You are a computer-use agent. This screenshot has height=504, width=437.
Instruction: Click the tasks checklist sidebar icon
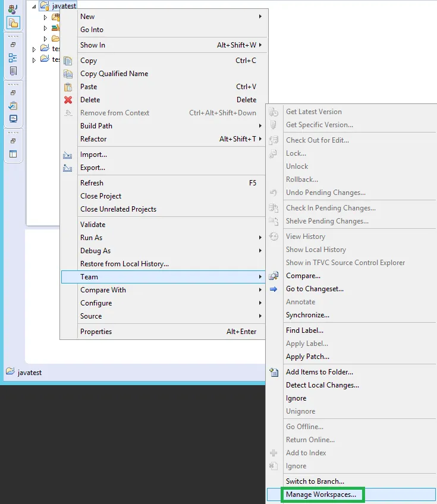click(13, 105)
